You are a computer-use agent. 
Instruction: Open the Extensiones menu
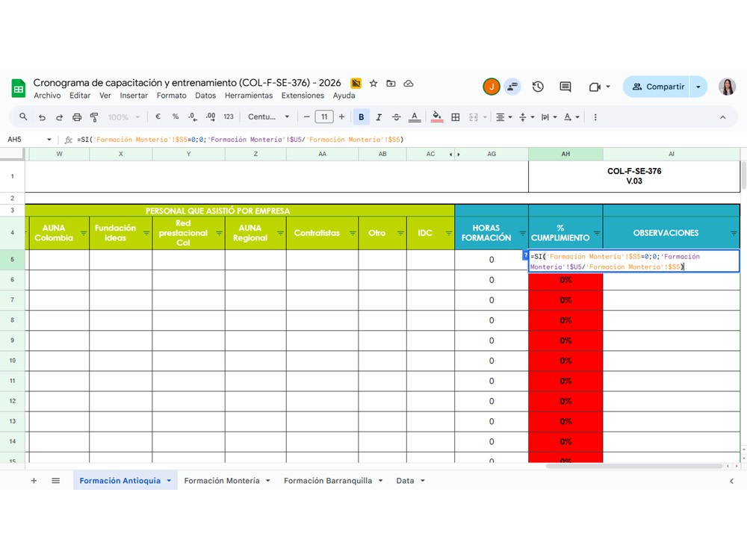303,96
